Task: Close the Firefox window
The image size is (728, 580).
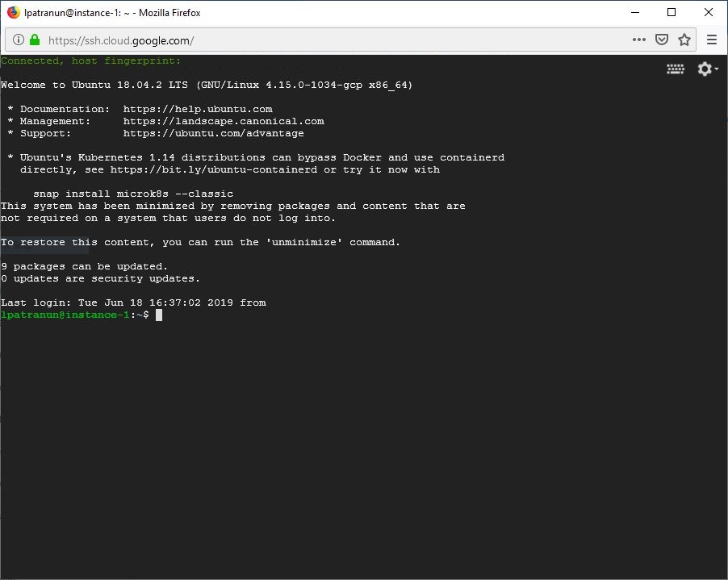Action: (x=708, y=13)
